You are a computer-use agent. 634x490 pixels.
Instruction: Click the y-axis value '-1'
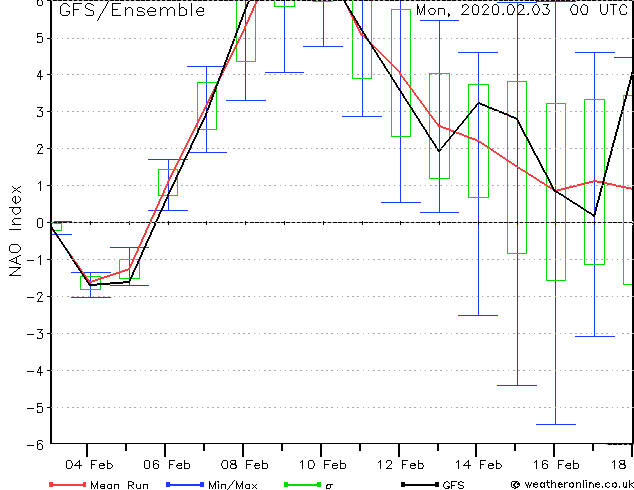click(x=35, y=260)
